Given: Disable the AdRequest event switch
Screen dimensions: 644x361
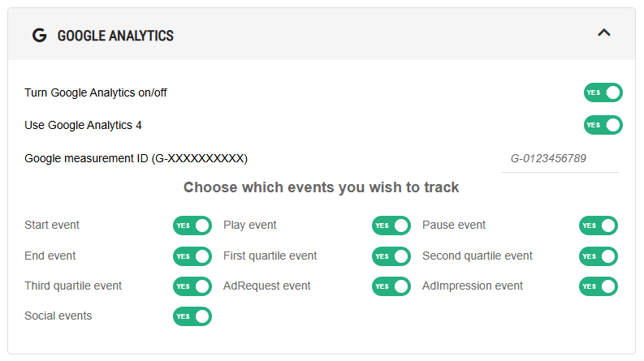Looking at the screenshot, I should tap(391, 286).
